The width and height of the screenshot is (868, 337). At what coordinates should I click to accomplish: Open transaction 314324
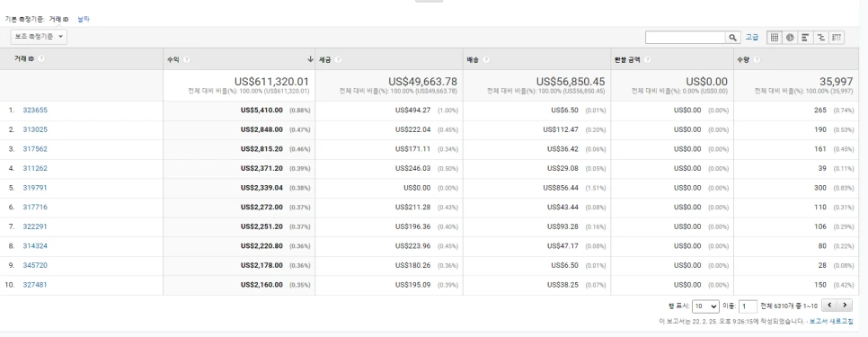click(35, 245)
